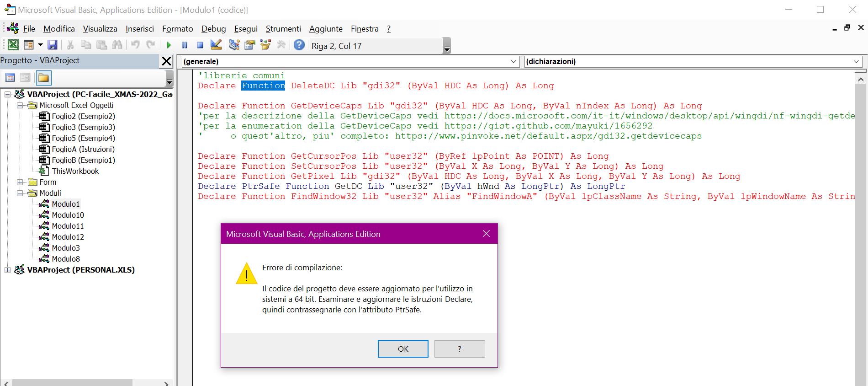The width and height of the screenshot is (868, 386).
Task: Open the Properties Window icon
Action: tap(250, 45)
